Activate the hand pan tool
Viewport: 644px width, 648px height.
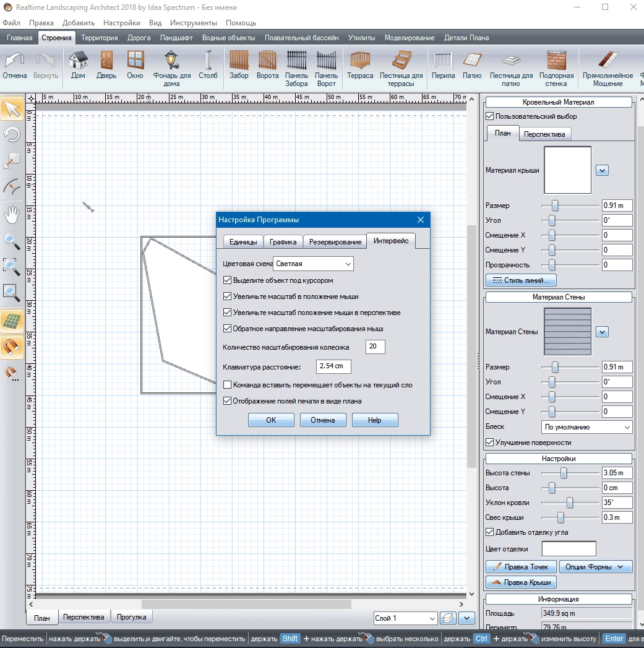[x=12, y=215]
